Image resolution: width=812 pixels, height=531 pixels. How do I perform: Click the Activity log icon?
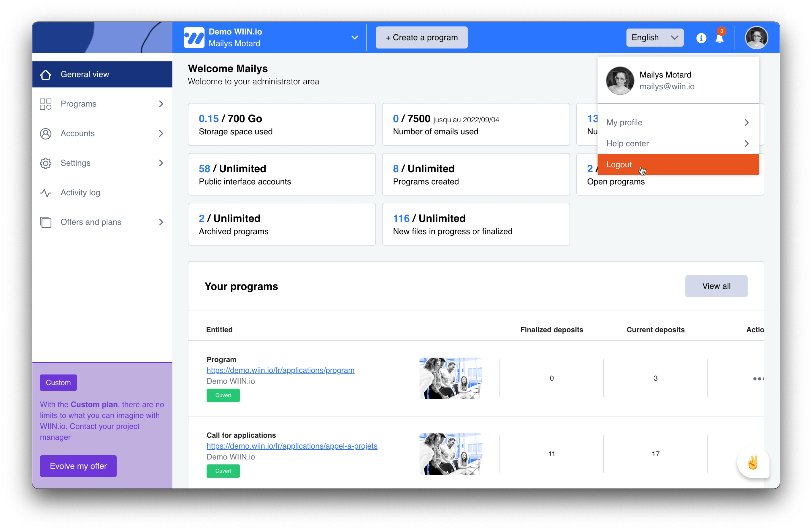[x=46, y=192]
